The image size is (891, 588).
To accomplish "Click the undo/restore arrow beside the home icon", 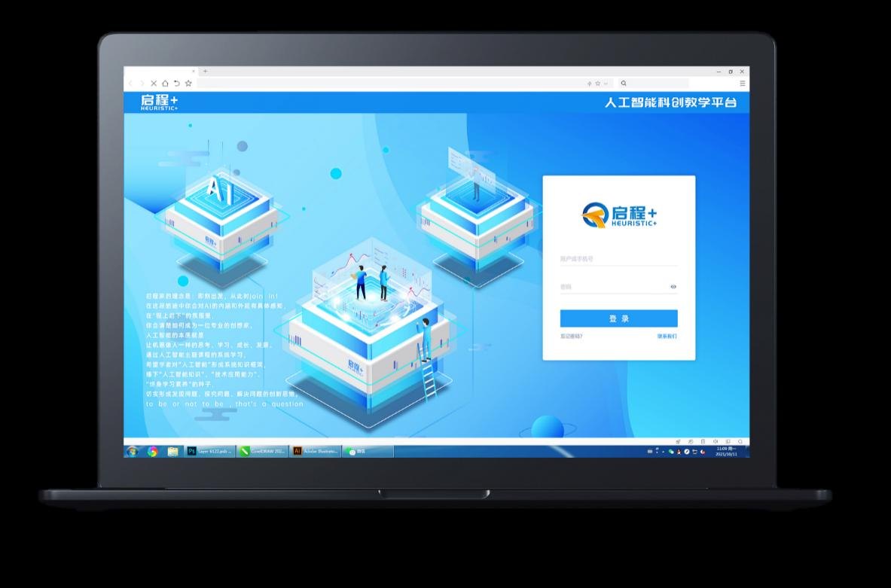I will click(x=177, y=84).
